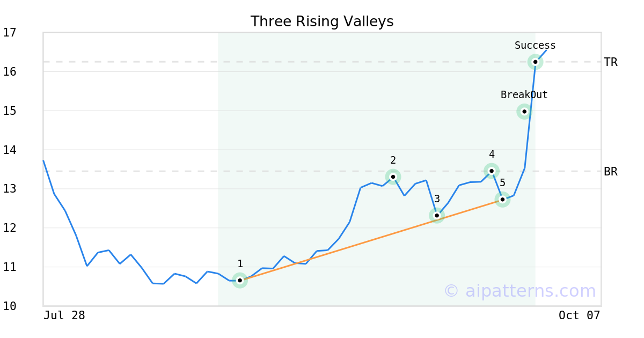
Task: Click the Success text annotation
Action: [x=535, y=46]
